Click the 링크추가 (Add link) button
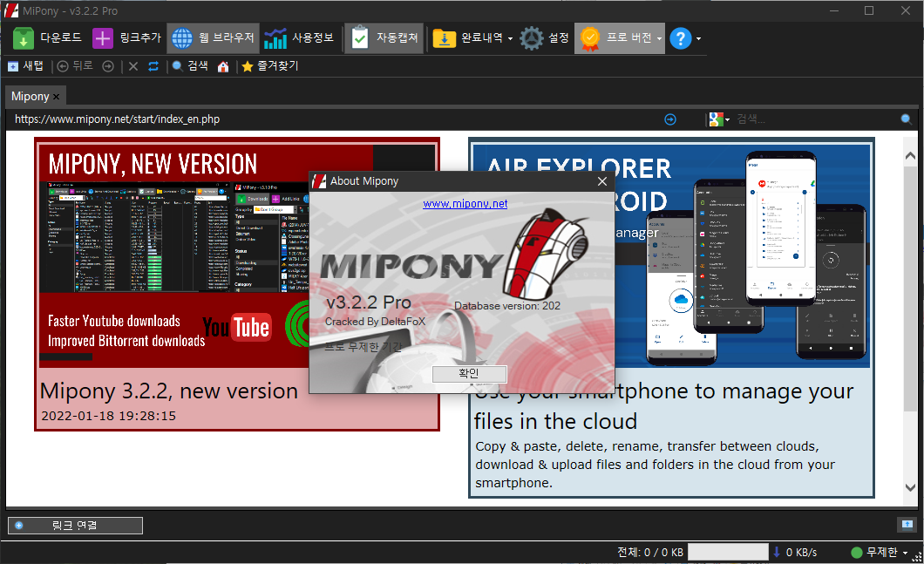 (126, 38)
